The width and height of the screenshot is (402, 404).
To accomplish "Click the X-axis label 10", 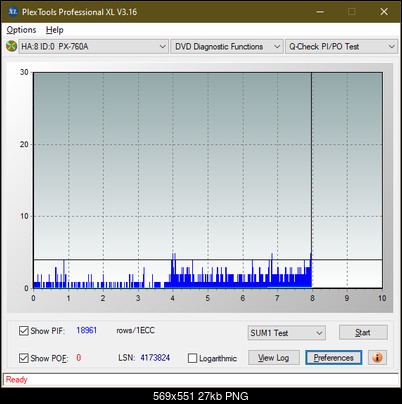I will 382,298.
